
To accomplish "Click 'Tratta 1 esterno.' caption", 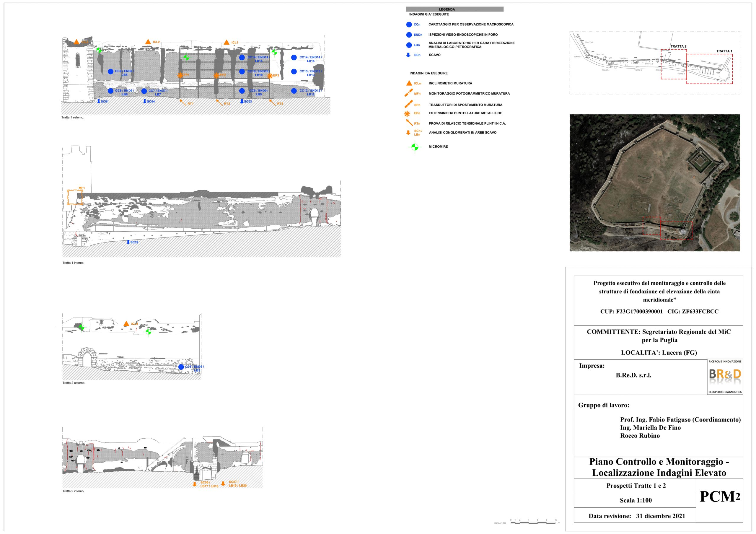I will pos(73,117).
